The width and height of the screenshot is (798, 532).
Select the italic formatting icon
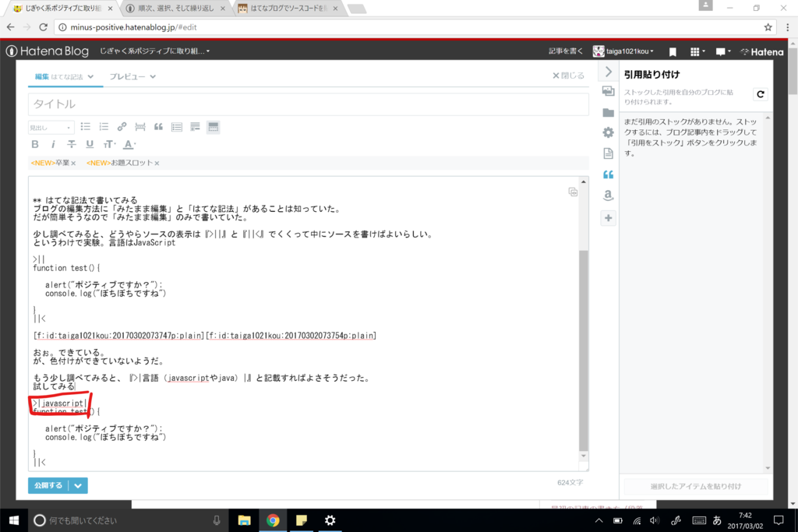tap(52, 144)
